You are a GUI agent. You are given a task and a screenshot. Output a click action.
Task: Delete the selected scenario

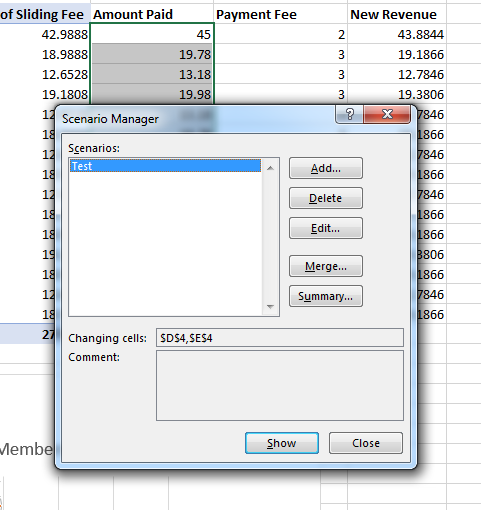326,198
